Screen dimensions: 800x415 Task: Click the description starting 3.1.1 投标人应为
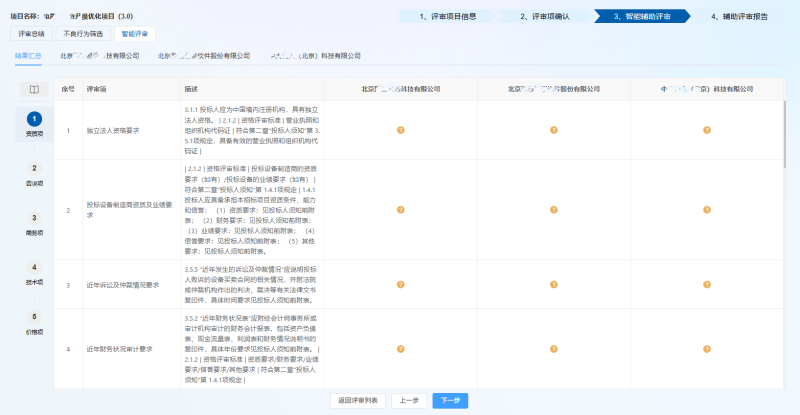coord(252,130)
